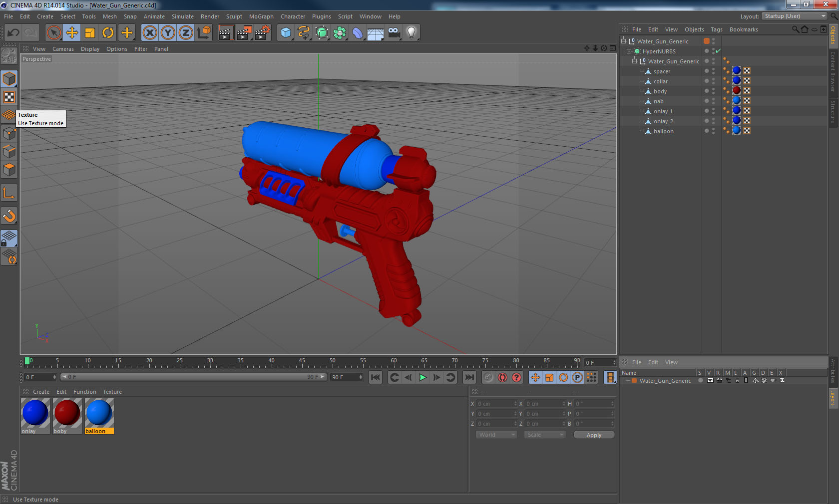Screen dimensions: 839x504
Task: Open the World coordinate dropdown
Action: point(496,435)
